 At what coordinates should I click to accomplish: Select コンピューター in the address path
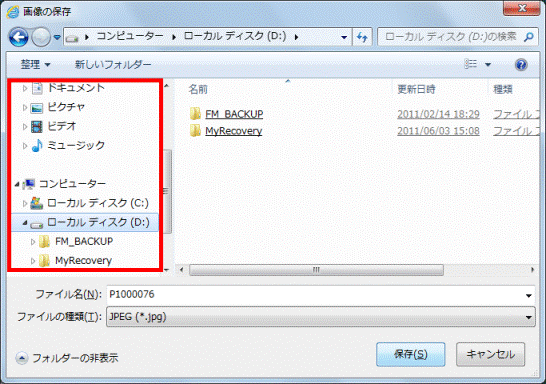tap(130, 36)
